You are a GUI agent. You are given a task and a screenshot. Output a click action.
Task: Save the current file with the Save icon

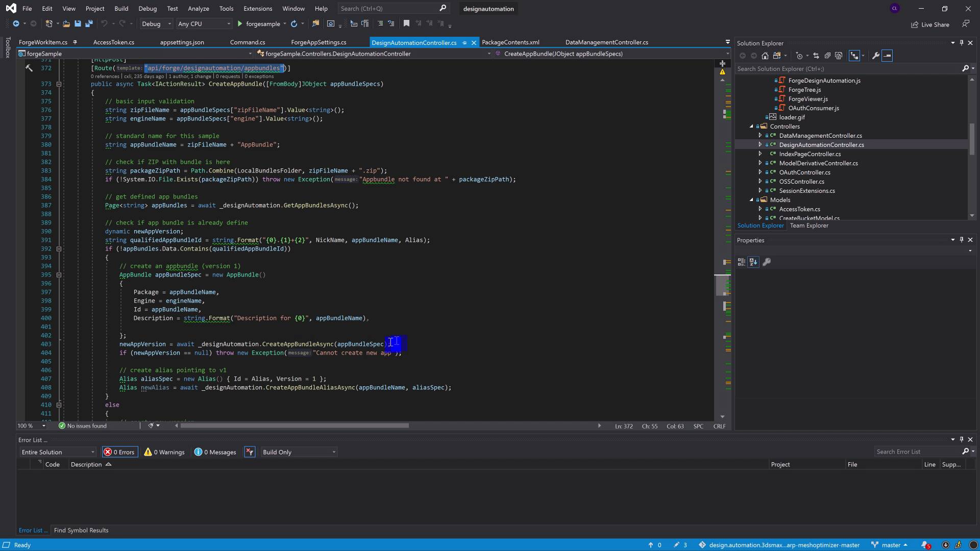pyautogui.click(x=78, y=23)
